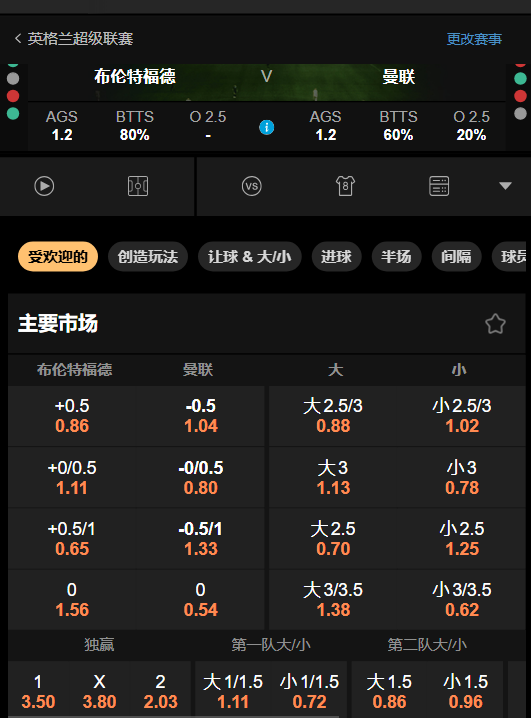
Task: Choose 曼联 handicap 0 at 0.54
Action: click(201, 599)
